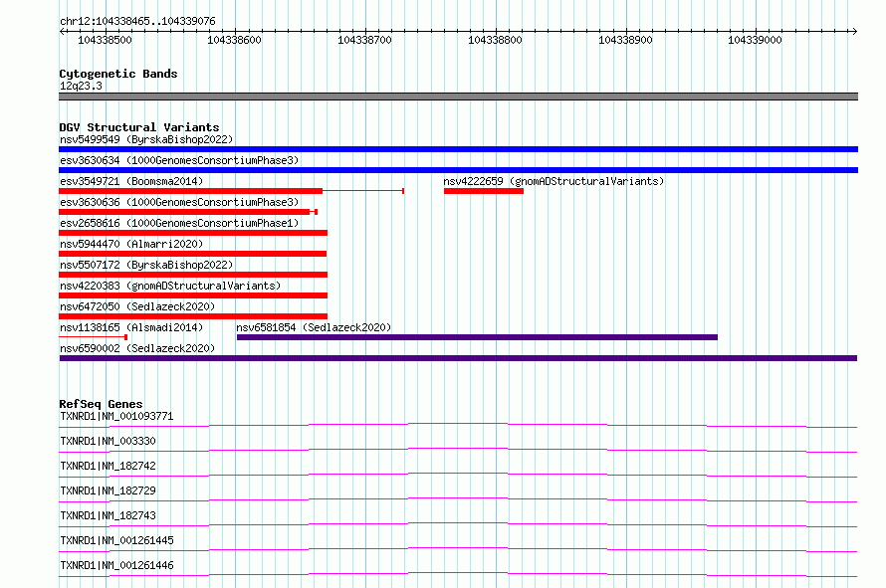
Task: Click the nsv5499549 (ByrskaBishop2022) variant label
Action: coord(146,139)
